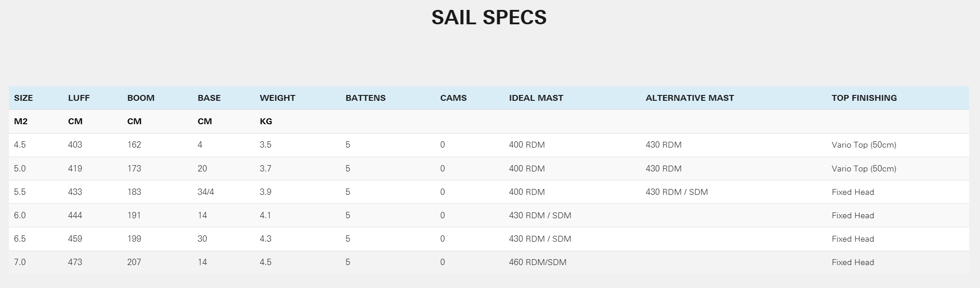Click luff value 419
This screenshot has width=980, height=288.
point(75,169)
